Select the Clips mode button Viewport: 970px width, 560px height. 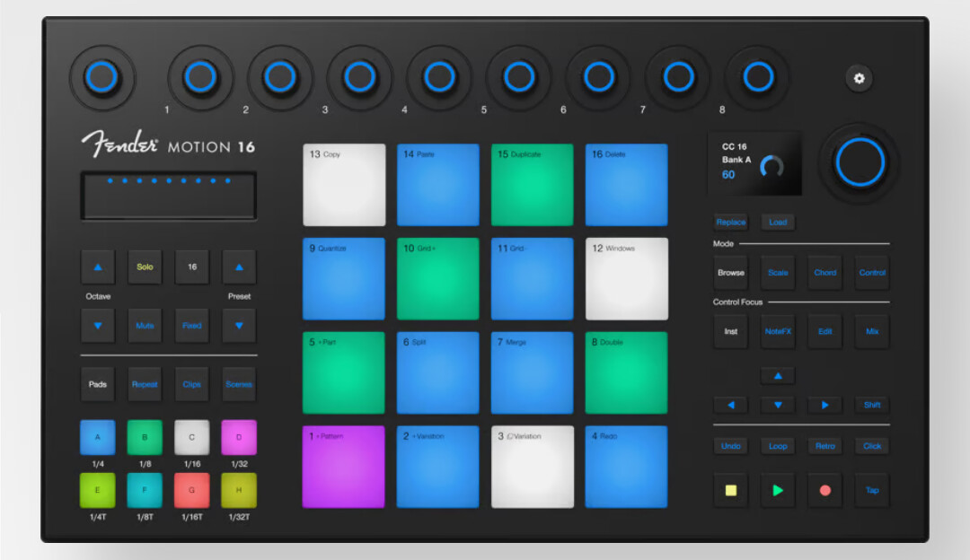pos(191,384)
